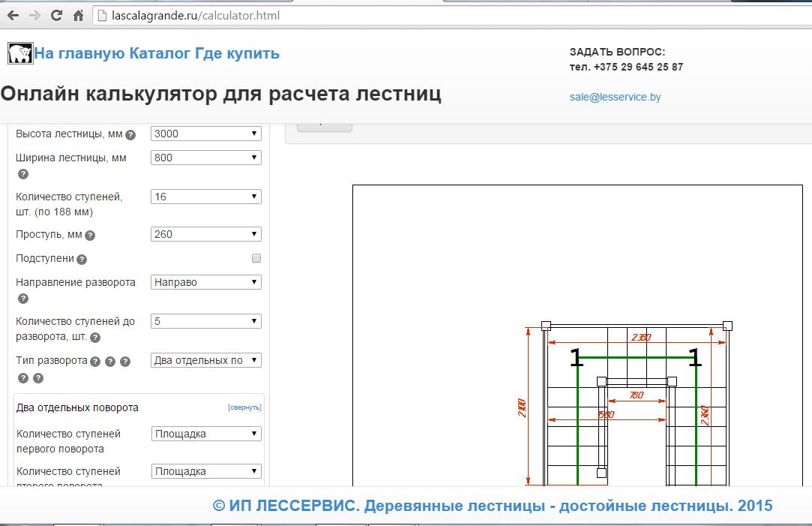Screen dimensions: 812x526
Task: Open Проступь dropdown showing 260
Action: (x=206, y=234)
